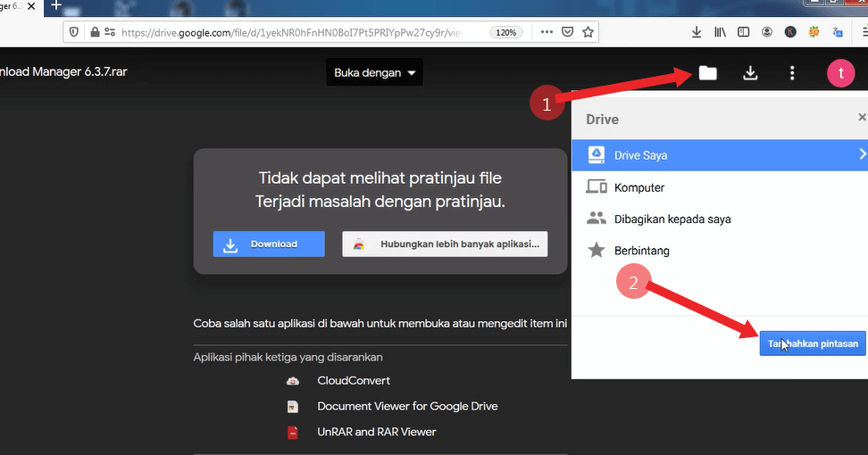Click the add-to-Drive folder icon

pos(707,72)
